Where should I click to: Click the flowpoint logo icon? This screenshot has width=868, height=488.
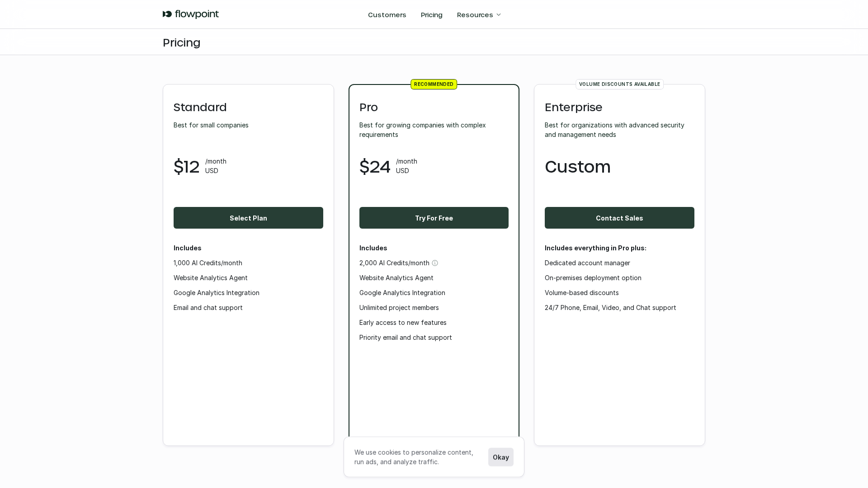click(167, 14)
